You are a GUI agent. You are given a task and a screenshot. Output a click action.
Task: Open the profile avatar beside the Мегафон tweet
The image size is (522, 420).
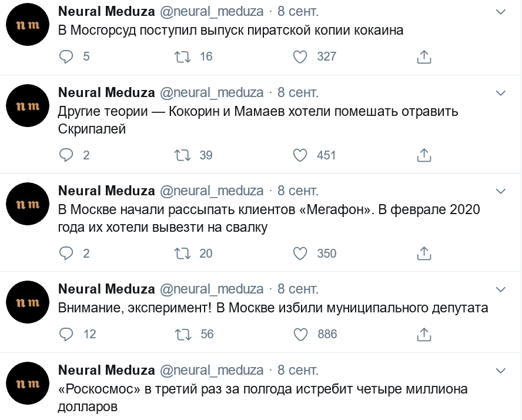tap(28, 204)
